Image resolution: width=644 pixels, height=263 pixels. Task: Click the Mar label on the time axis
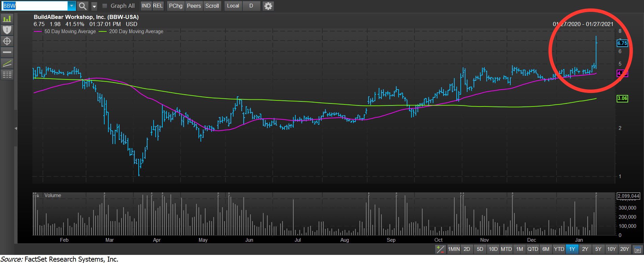(109, 240)
